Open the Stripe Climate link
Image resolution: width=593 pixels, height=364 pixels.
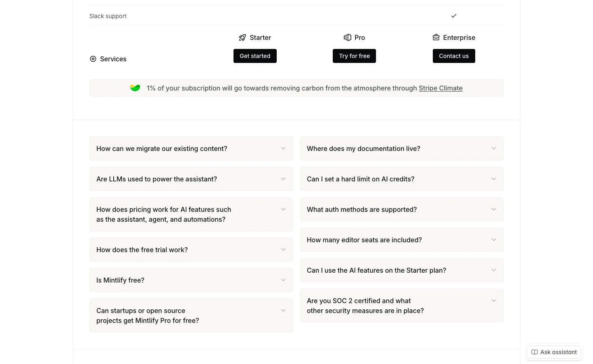pos(441,88)
